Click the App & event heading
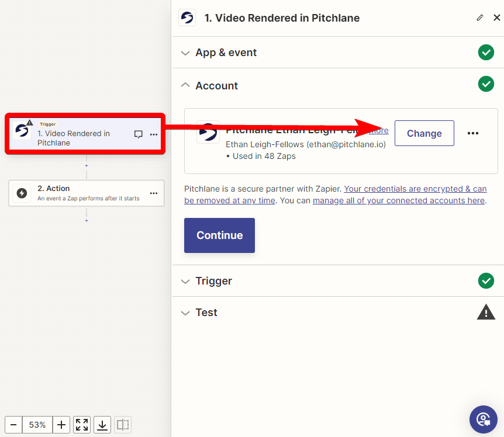Image resolution: width=504 pixels, height=437 pixels. (226, 53)
